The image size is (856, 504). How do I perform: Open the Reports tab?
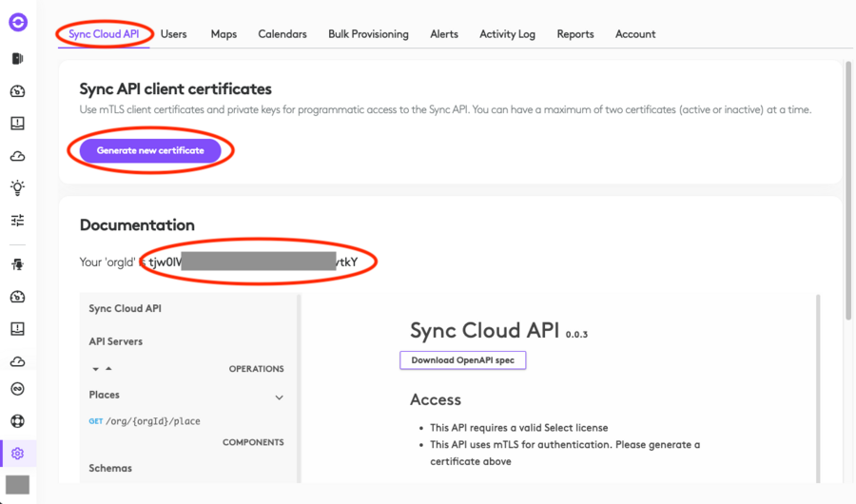click(575, 34)
